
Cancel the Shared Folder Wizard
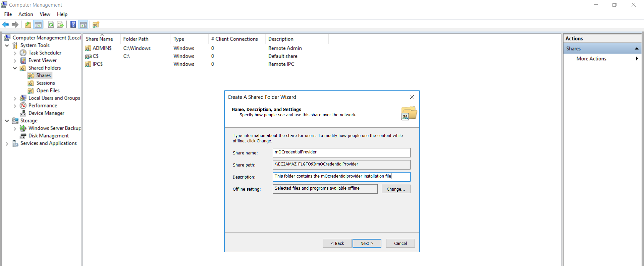pyautogui.click(x=400, y=243)
